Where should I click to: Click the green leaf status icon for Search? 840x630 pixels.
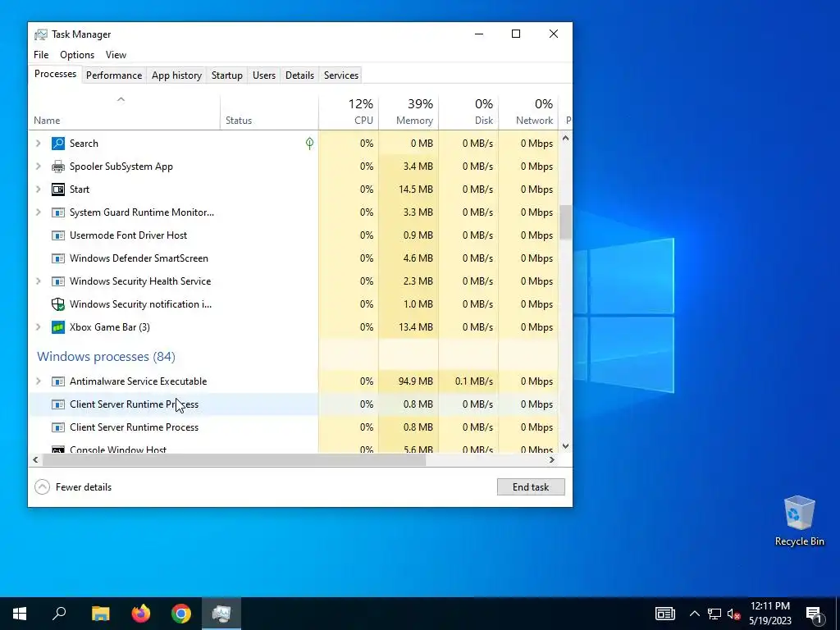309,143
